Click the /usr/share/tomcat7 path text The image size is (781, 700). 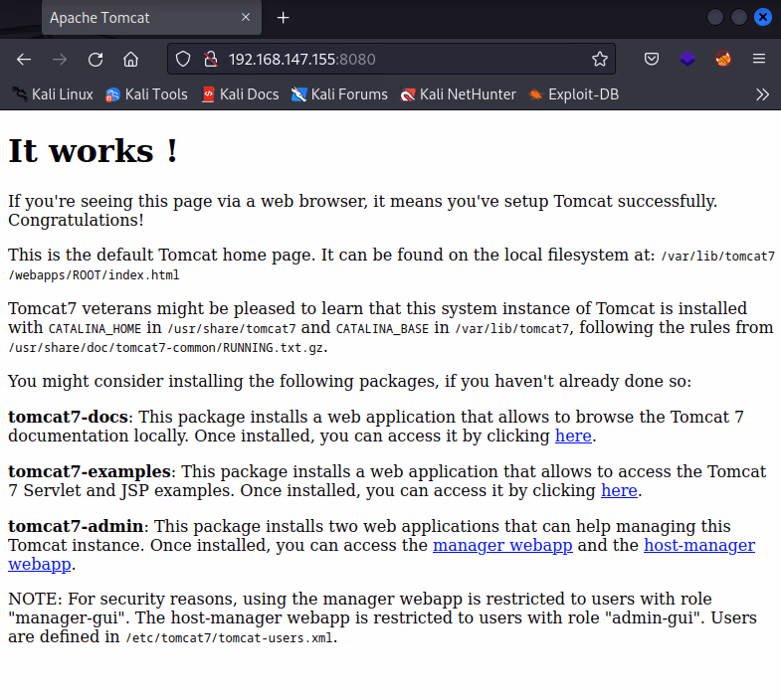coord(232,329)
